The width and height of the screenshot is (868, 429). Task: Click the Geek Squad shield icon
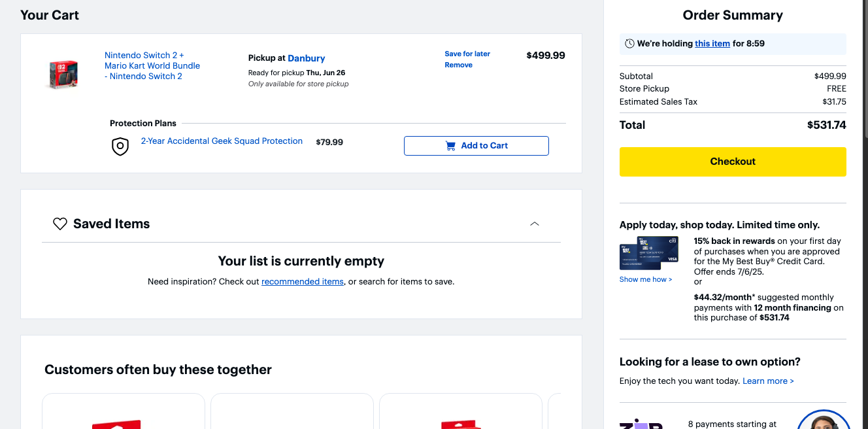coord(120,146)
